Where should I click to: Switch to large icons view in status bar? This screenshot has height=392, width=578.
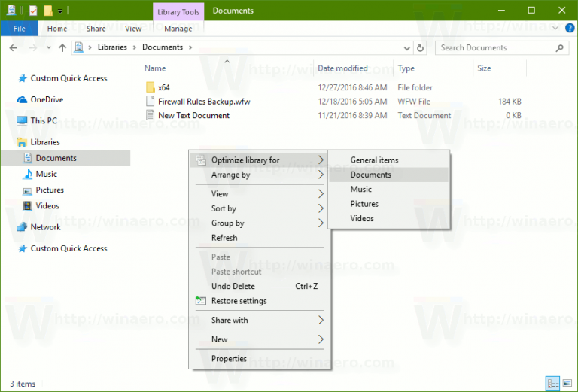point(567,384)
